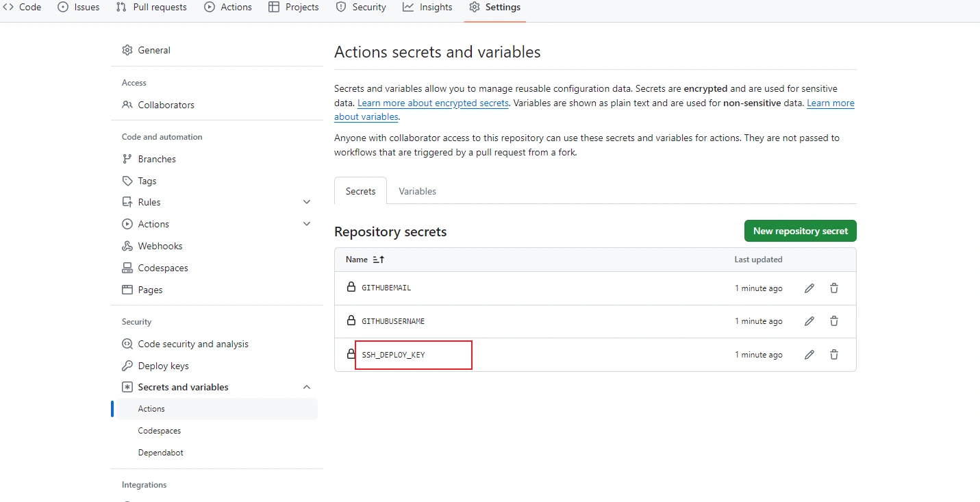Open the Insights tab
The height and width of the screenshot is (502, 980).
click(427, 7)
